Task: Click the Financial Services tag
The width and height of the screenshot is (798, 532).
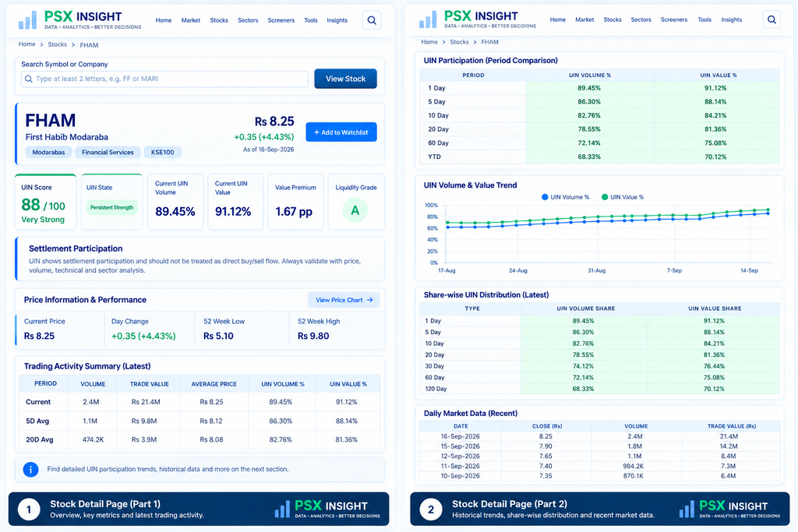Action: (x=108, y=152)
